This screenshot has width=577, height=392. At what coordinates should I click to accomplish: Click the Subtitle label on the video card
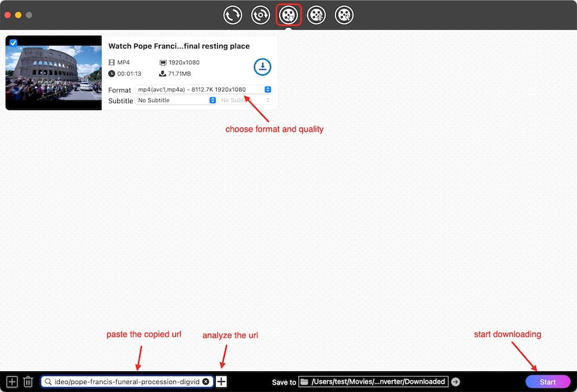pos(121,101)
